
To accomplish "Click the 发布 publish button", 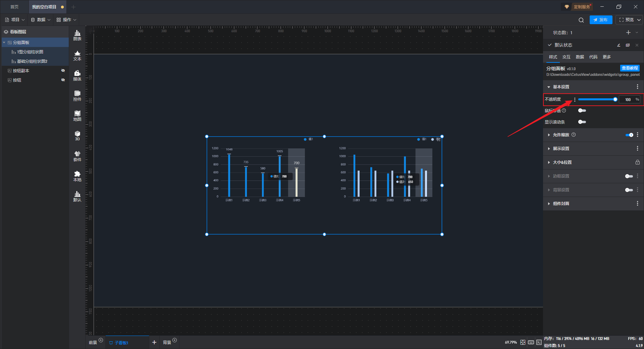I will (x=601, y=20).
